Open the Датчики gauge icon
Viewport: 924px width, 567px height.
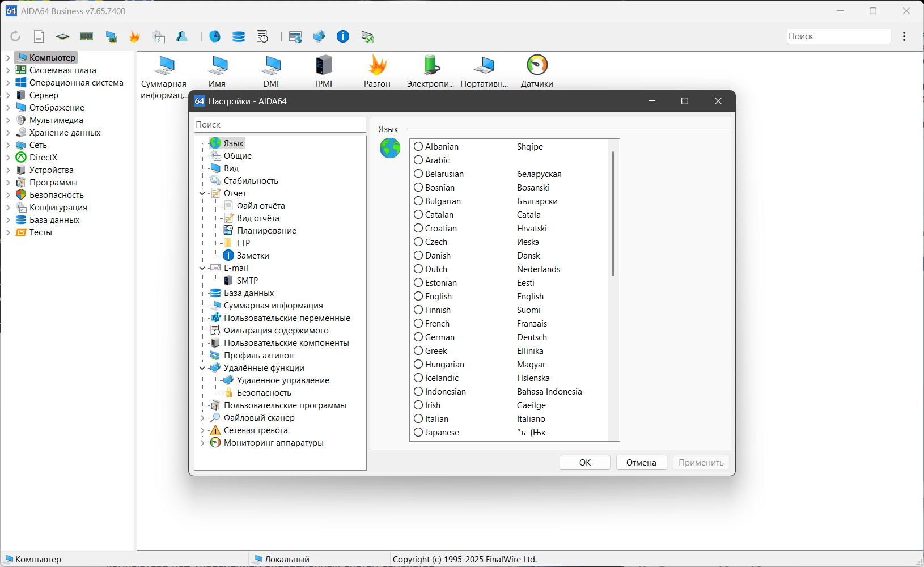pos(537,66)
